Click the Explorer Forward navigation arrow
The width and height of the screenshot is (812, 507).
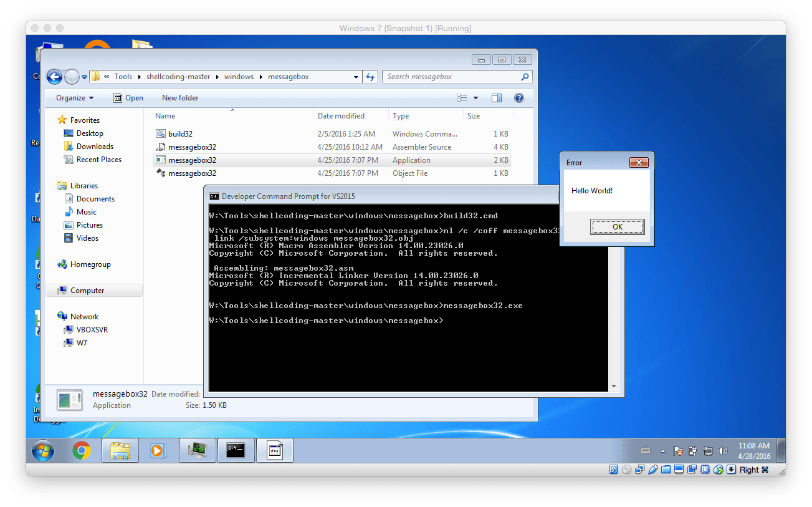point(72,77)
